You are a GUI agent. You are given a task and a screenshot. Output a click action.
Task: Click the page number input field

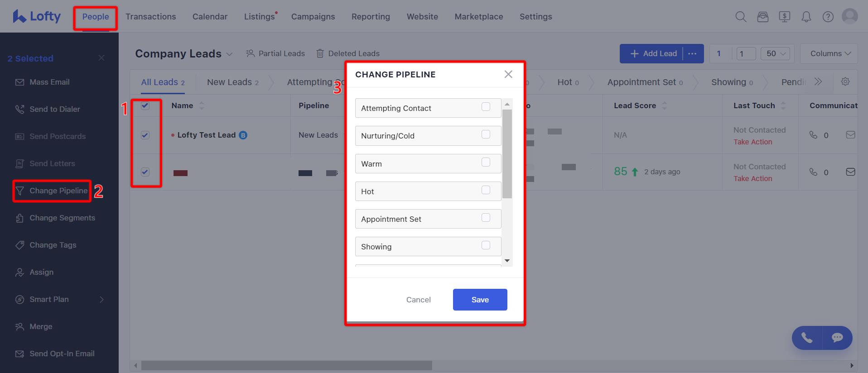[746, 53]
